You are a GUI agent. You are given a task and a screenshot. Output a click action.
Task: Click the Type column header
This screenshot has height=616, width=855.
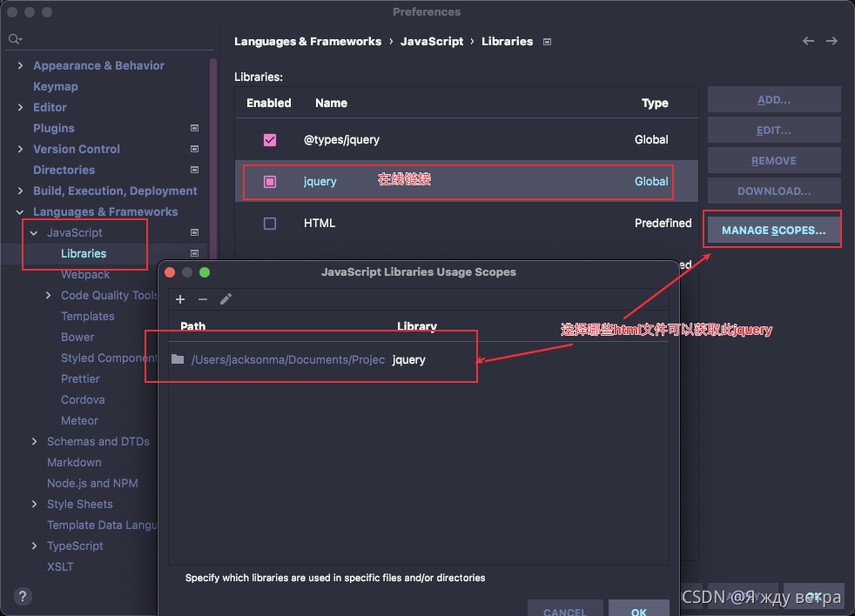pos(655,103)
